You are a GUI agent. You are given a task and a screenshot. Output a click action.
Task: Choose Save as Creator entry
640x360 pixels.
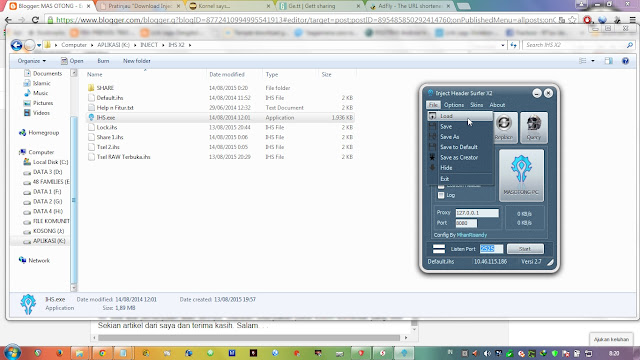[x=460, y=157]
